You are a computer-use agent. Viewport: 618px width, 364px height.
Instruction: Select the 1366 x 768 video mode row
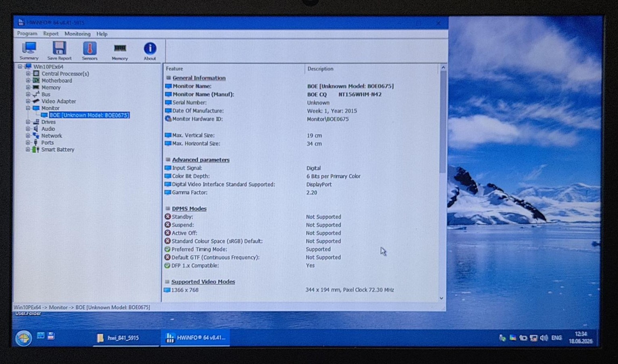tap(301, 290)
